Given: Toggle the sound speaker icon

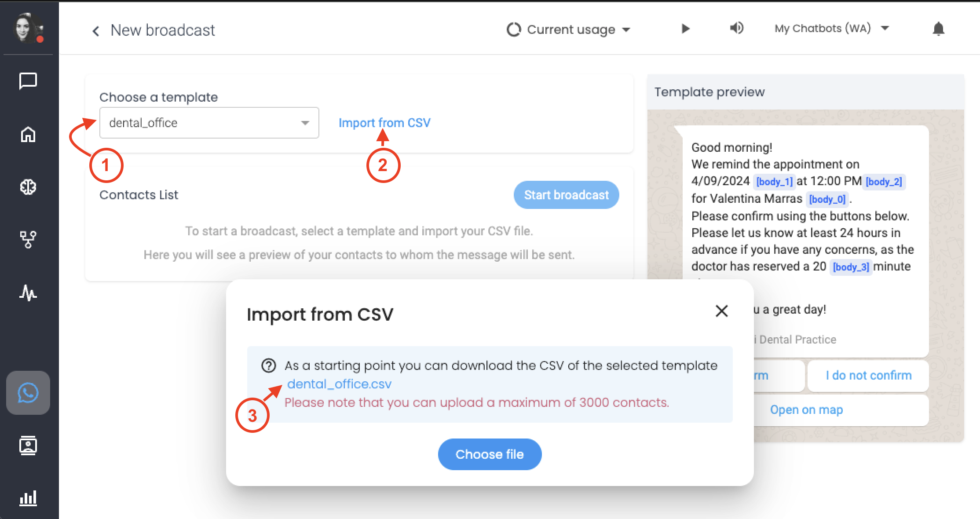Looking at the screenshot, I should click(736, 29).
